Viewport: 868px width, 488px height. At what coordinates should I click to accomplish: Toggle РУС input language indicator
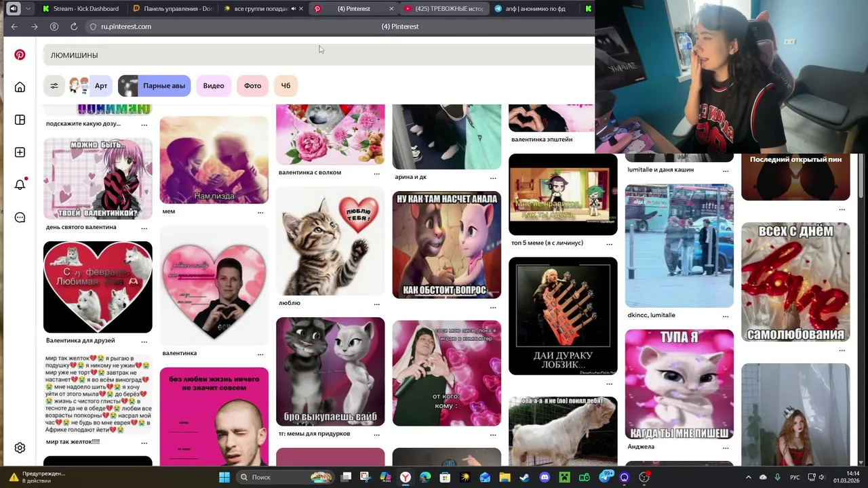pyautogui.click(x=794, y=477)
